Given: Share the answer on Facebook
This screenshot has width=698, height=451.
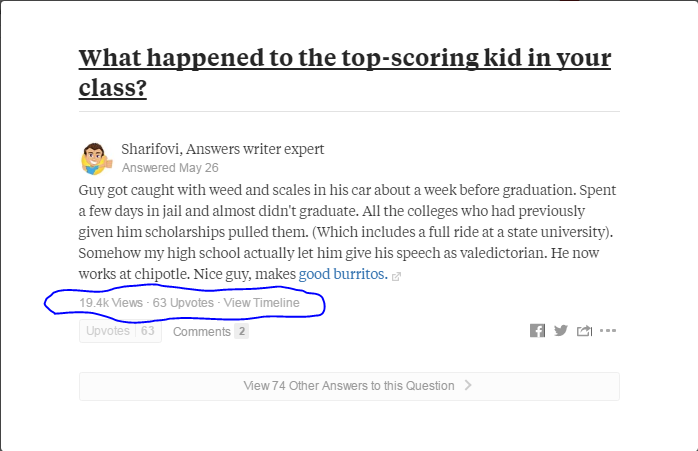Looking at the screenshot, I should tap(537, 331).
